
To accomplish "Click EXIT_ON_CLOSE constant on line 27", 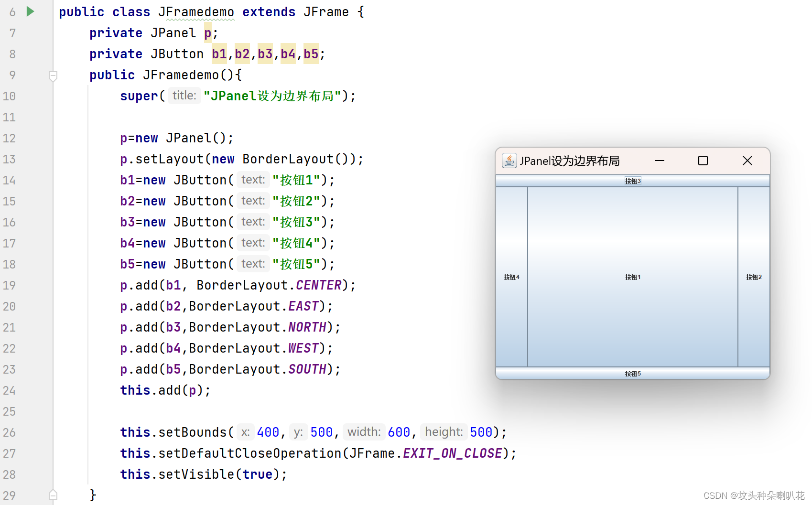I will [x=453, y=453].
